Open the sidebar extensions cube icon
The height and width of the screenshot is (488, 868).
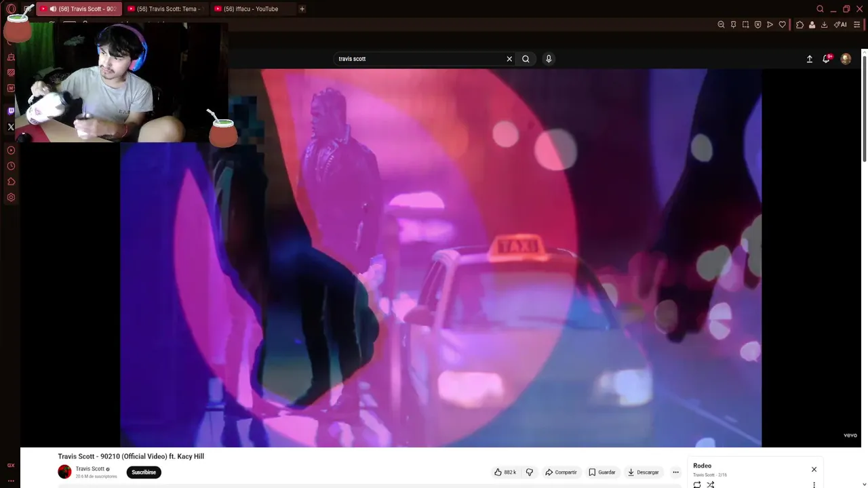pos(11,182)
